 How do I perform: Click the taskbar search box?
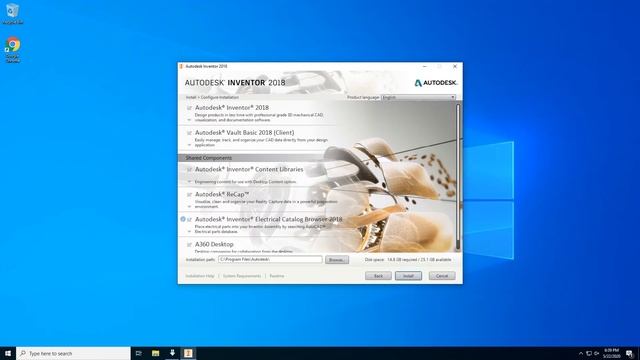(x=73, y=353)
